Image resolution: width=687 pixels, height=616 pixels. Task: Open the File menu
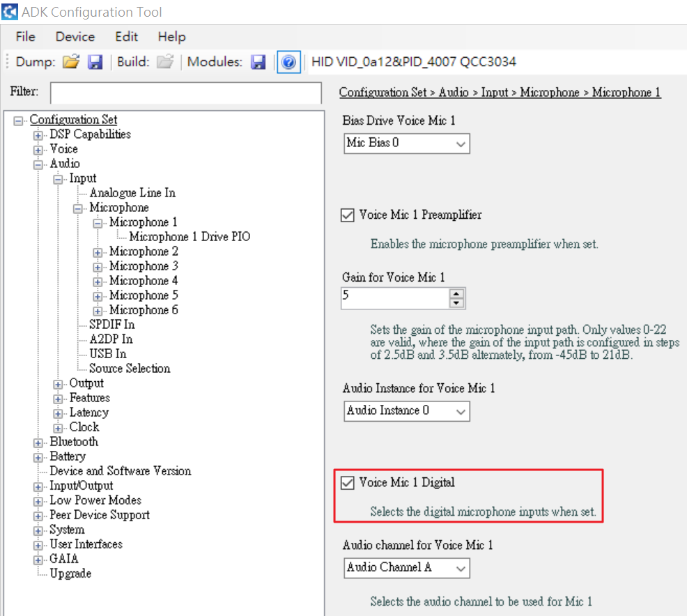click(25, 37)
